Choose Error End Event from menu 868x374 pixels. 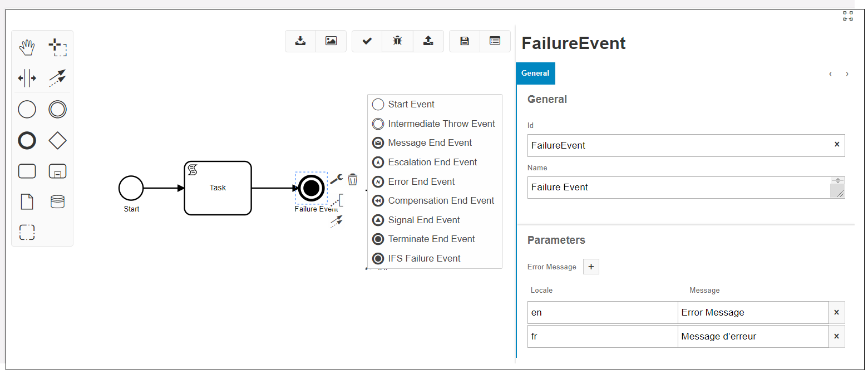[x=421, y=181]
